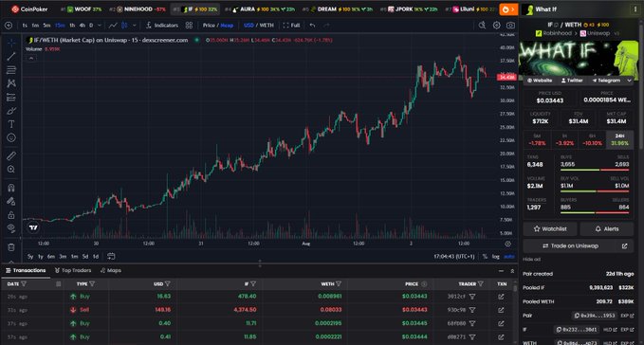This screenshot has width=644, height=345.
Task: Select the 5M performance tab
Action: coord(537,139)
